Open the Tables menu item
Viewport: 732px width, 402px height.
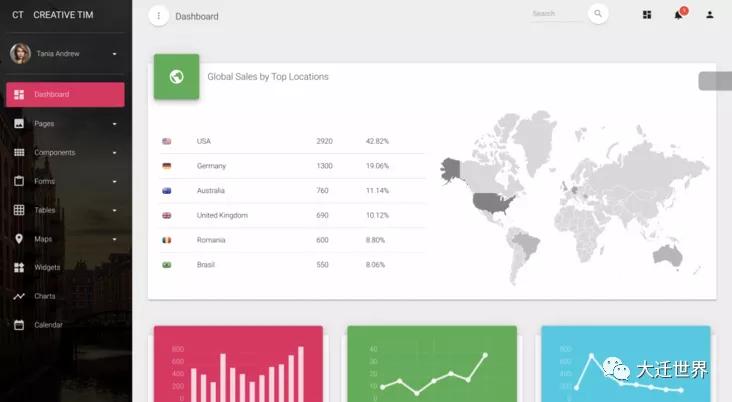(x=45, y=211)
